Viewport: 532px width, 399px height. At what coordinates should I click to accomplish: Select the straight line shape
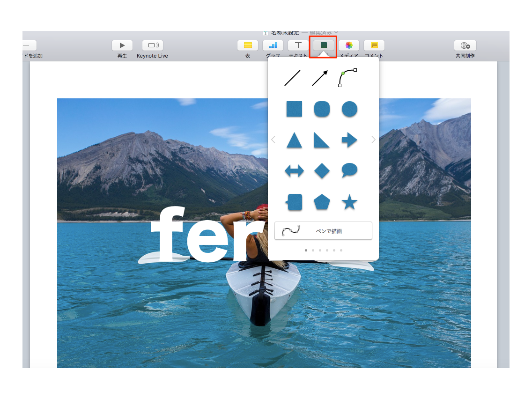(292, 78)
